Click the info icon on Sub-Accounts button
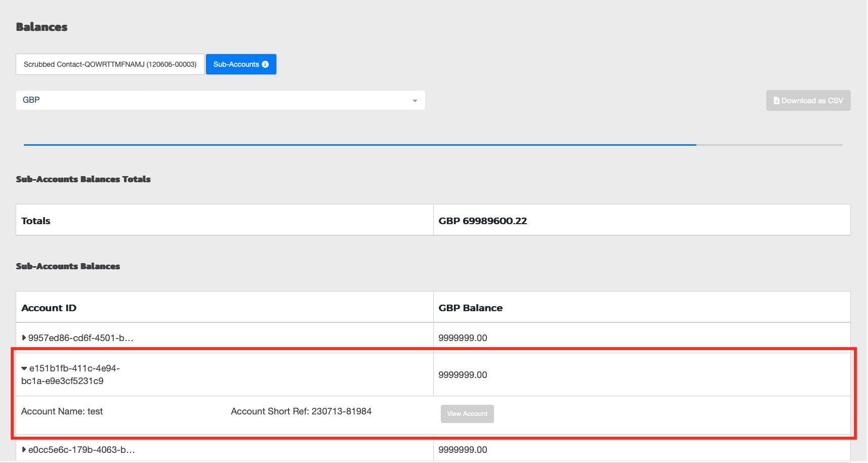Screen dimensions: 868x463 click(x=265, y=64)
